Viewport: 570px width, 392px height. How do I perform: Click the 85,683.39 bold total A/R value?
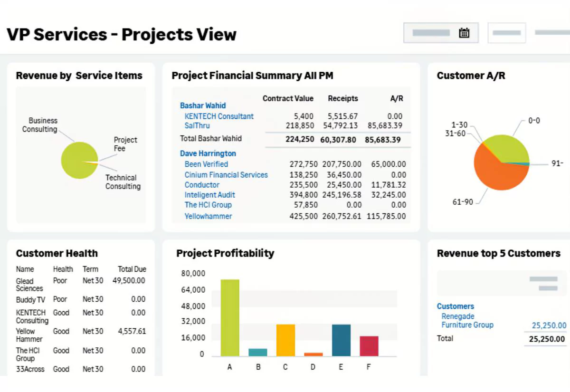click(x=383, y=140)
